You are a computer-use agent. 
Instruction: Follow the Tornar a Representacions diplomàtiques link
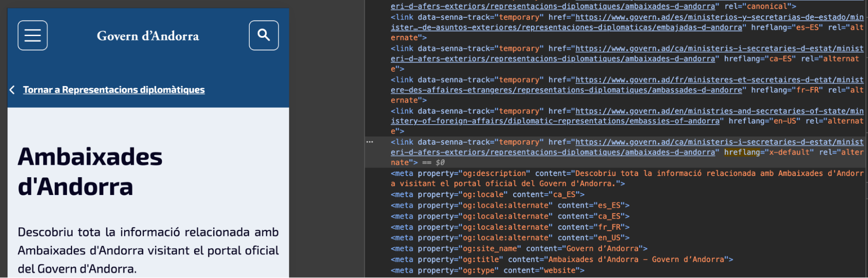[x=114, y=89]
